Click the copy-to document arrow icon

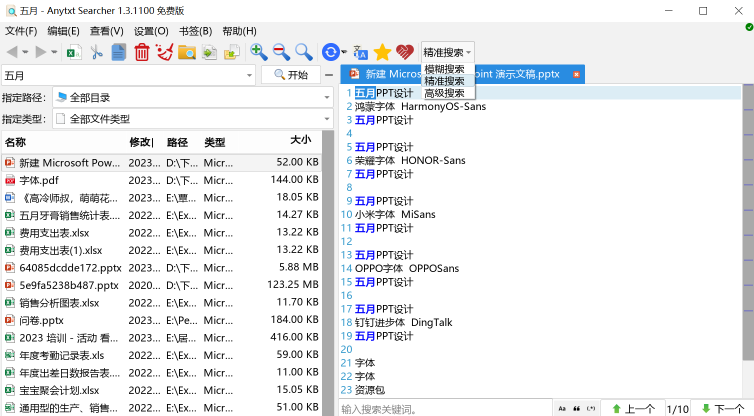click(x=209, y=52)
